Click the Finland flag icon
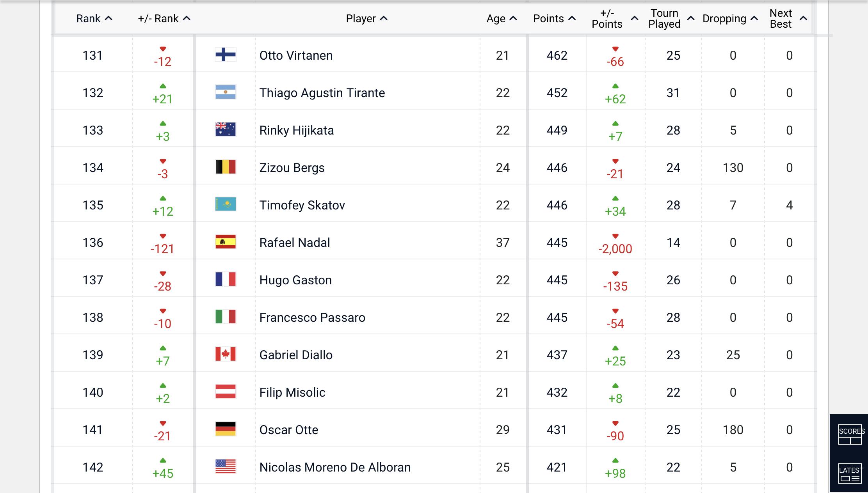The image size is (868, 493). [225, 55]
